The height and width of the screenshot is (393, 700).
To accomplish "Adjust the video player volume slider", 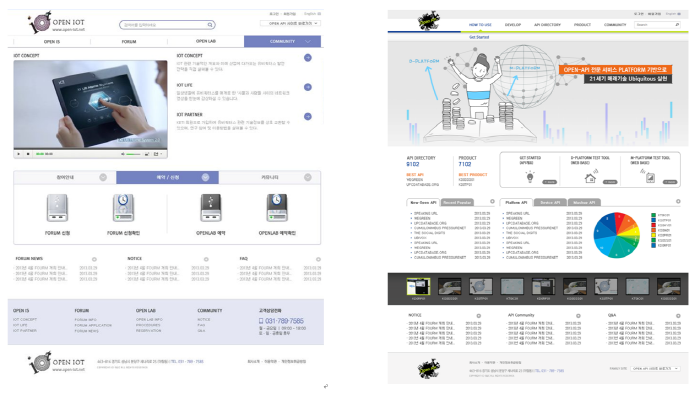I will coord(133,154).
